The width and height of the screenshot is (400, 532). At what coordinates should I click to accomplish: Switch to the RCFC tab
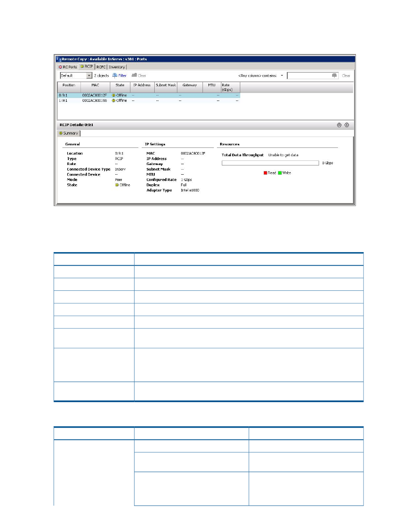pos(101,67)
